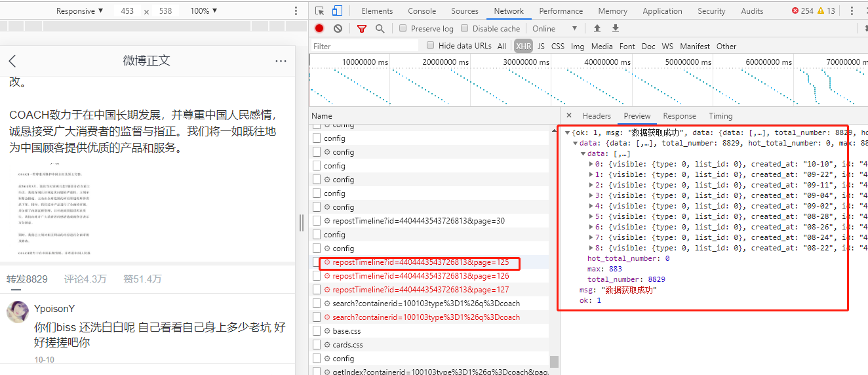This screenshot has height=375, width=868.
Task: Open the 评论4.3万 comments tab
Action: (85, 279)
